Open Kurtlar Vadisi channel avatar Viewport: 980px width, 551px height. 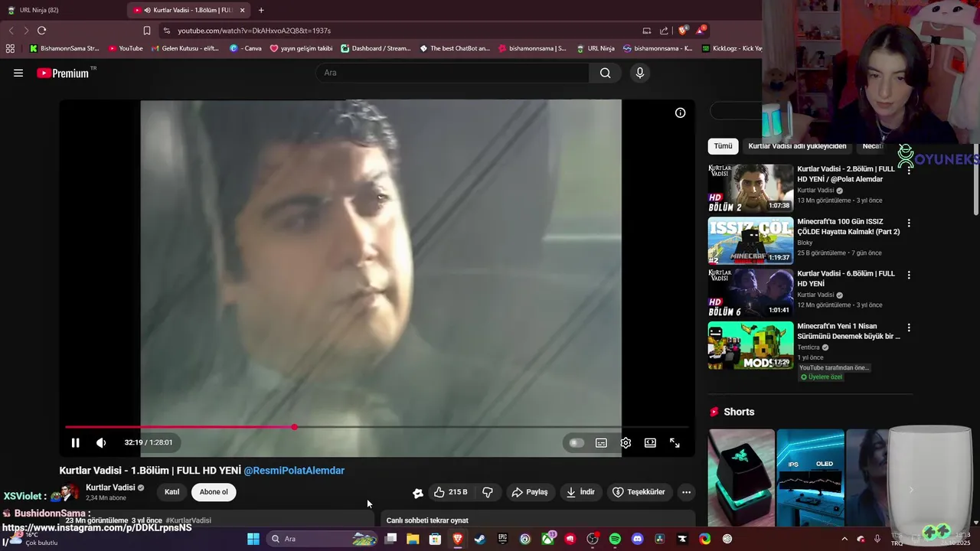69,492
